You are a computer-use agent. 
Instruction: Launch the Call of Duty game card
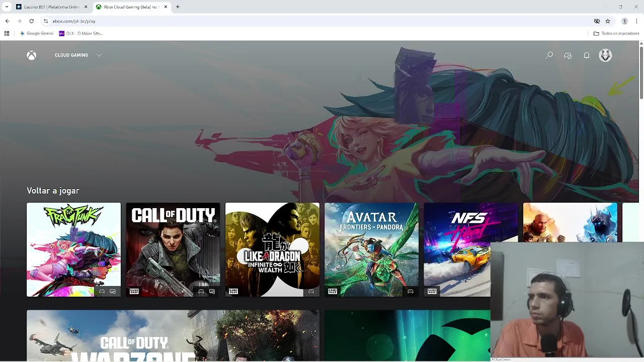tap(173, 249)
